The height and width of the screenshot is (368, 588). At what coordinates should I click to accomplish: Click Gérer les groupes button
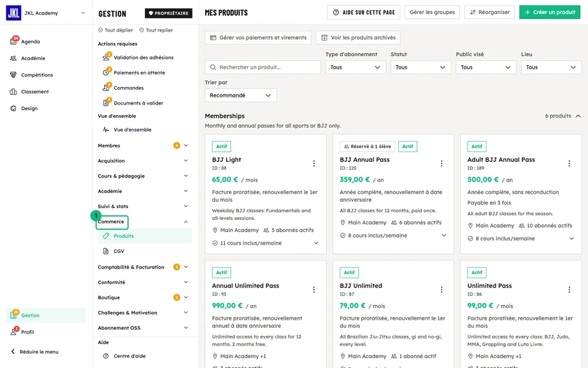tap(432, 13)
